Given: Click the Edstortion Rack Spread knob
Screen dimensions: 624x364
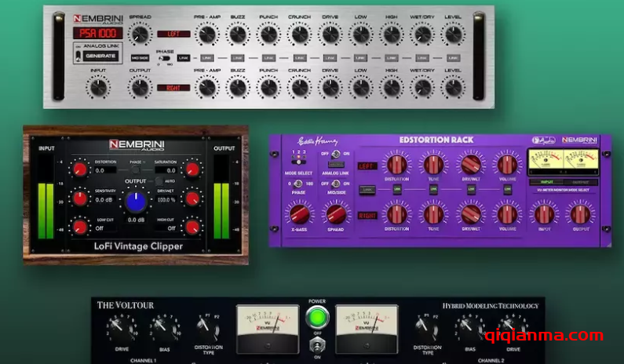Looking at the screenshot, I should point(336,214).
